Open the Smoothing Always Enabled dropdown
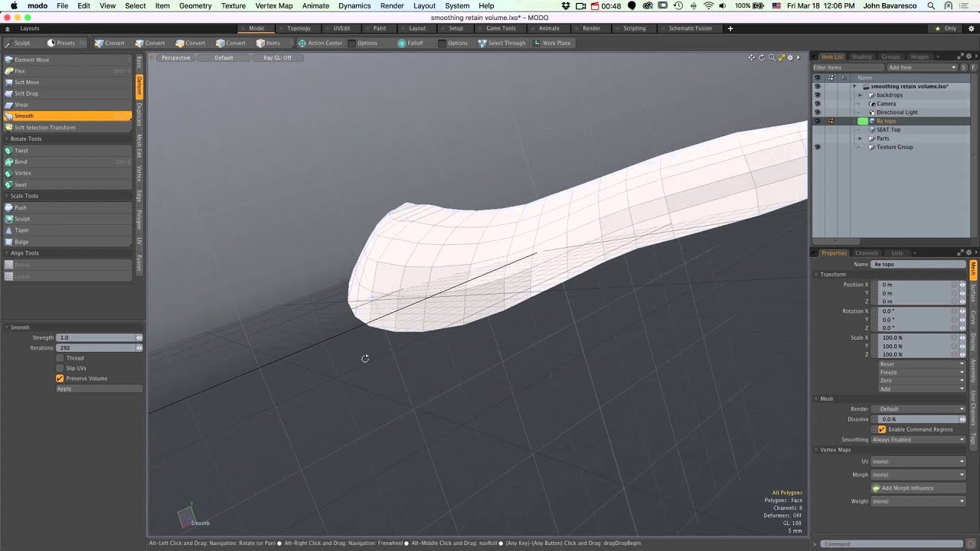 coord(918,439)
